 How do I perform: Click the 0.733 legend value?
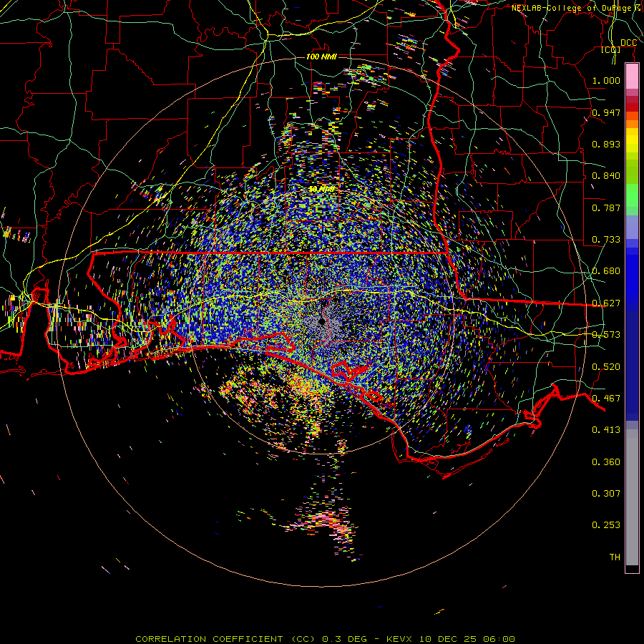coord(606,240)
